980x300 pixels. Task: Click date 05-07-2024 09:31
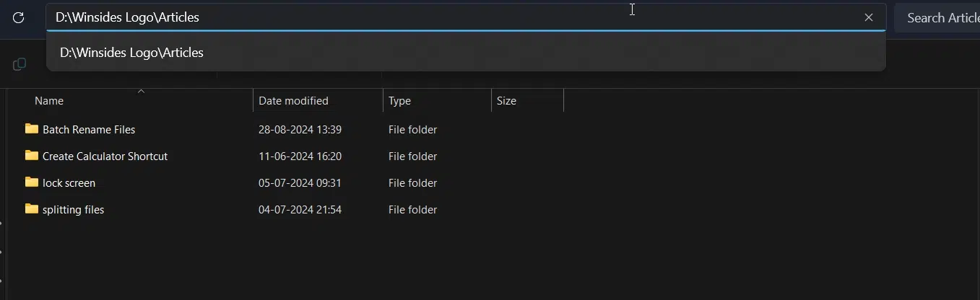(x=300, y=183)
